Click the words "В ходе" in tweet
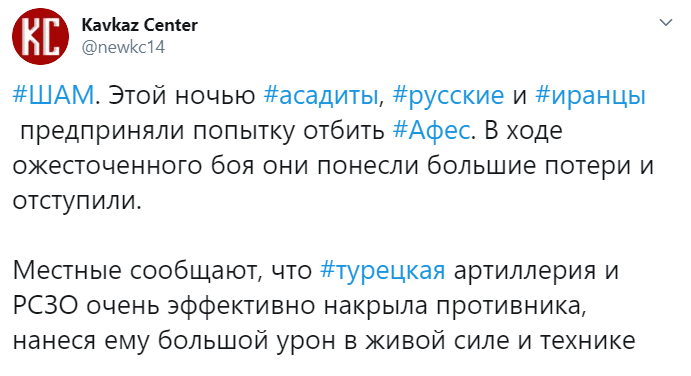The image size is (691, 376). click(523, 131)
